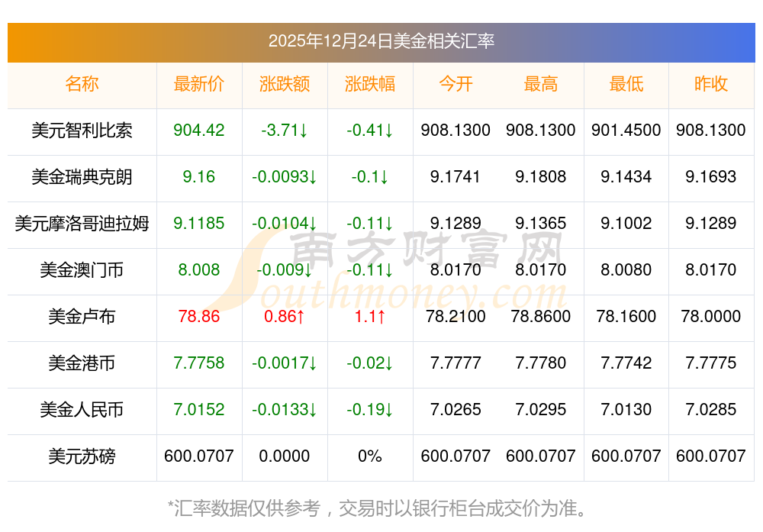Click the 最新价 column header
763x532 pixels.
coord(198,84)
